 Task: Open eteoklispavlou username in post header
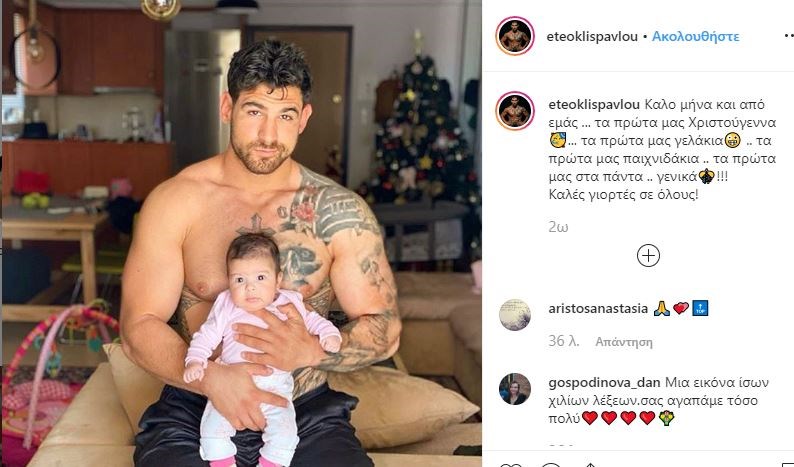point(592,36)
